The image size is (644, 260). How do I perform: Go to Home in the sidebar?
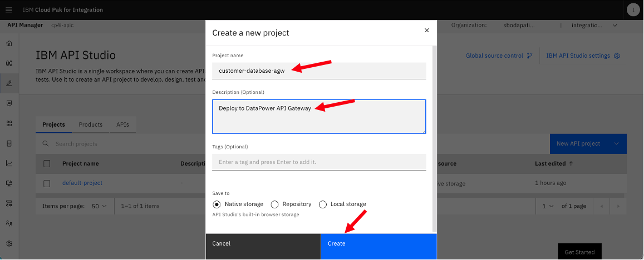click(x=9, y=43)
